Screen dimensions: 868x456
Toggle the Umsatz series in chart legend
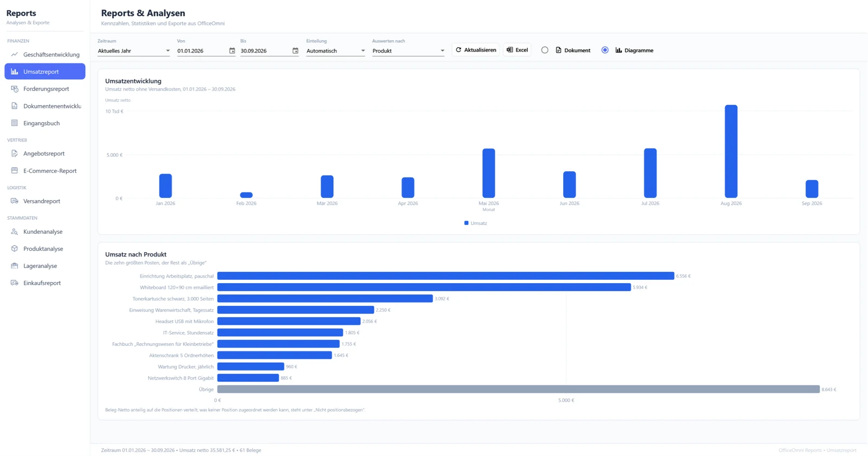click(x=476, y=223)
